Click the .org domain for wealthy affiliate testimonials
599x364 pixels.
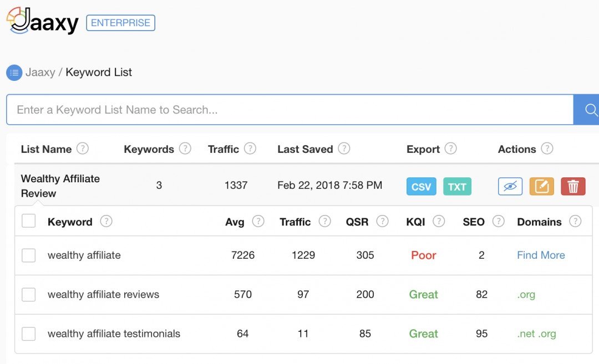click(547, 334)
